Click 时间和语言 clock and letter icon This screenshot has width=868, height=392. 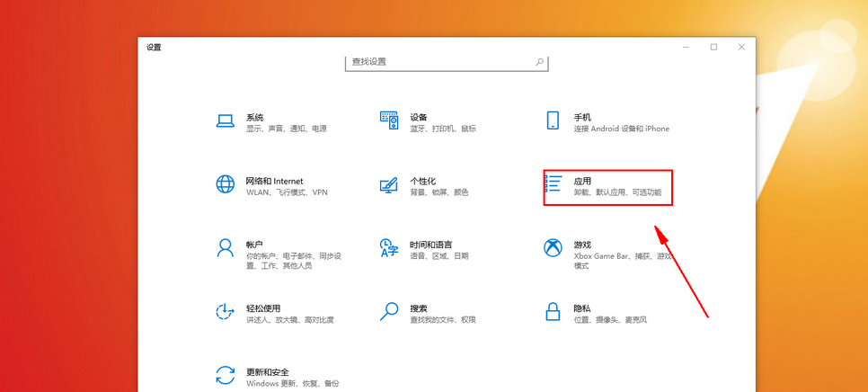coord(389,248)
